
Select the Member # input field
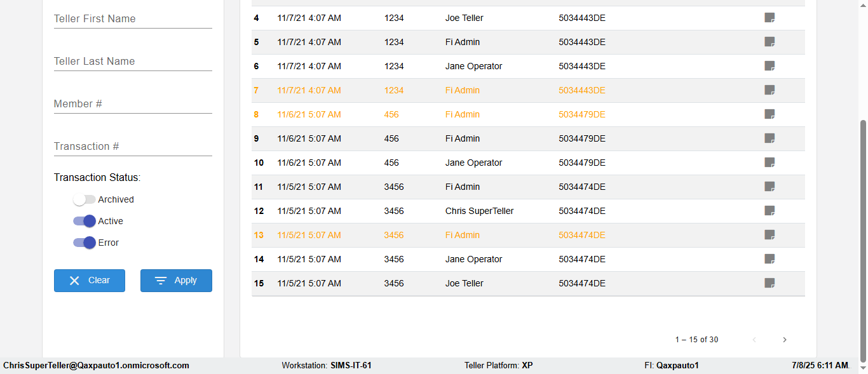[133, 104]
